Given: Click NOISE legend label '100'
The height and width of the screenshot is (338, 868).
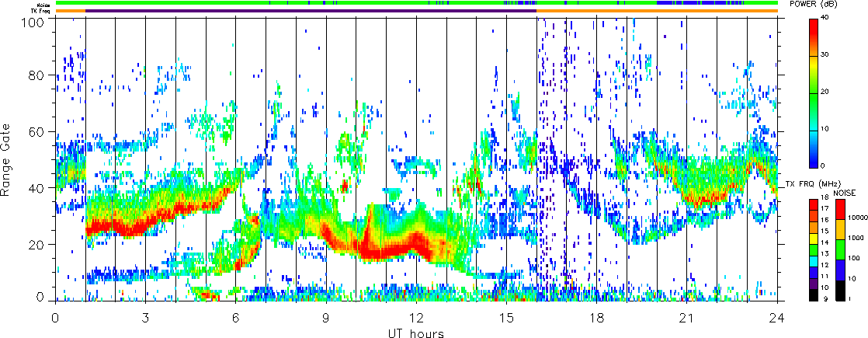Looking at the screenshot, I should pos(854,258).
